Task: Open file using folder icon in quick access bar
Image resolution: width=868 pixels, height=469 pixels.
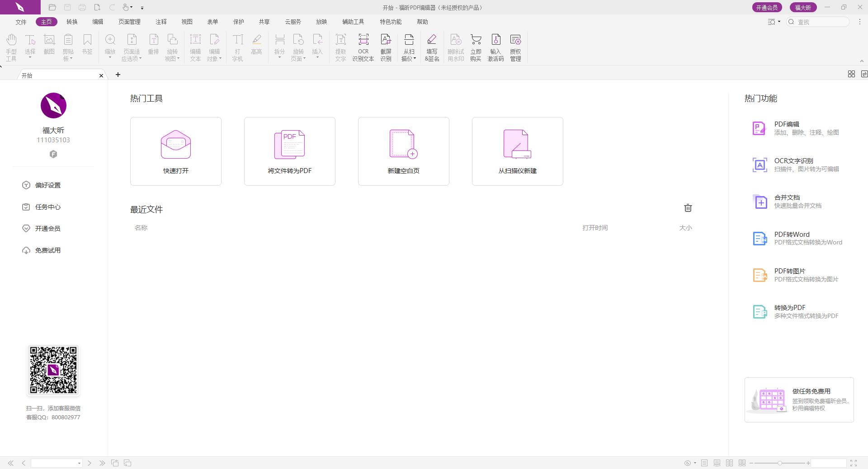Action: [x=52, y=7]
